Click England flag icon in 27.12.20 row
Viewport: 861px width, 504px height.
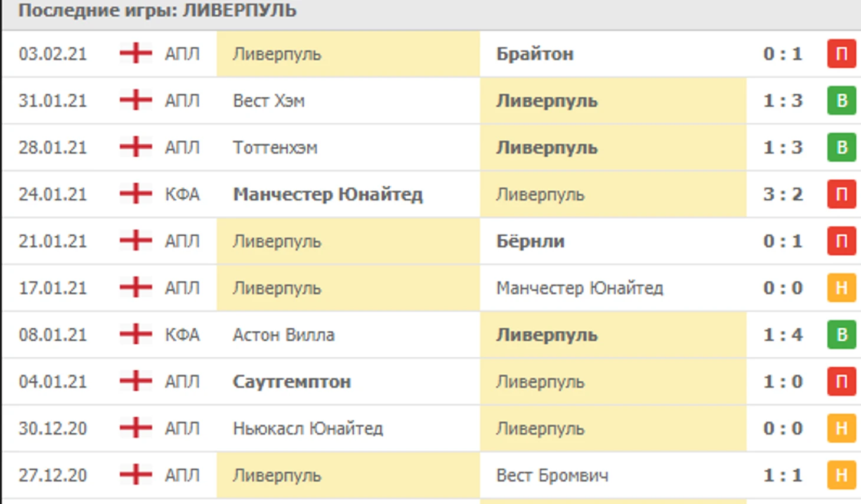coord(136,475)
